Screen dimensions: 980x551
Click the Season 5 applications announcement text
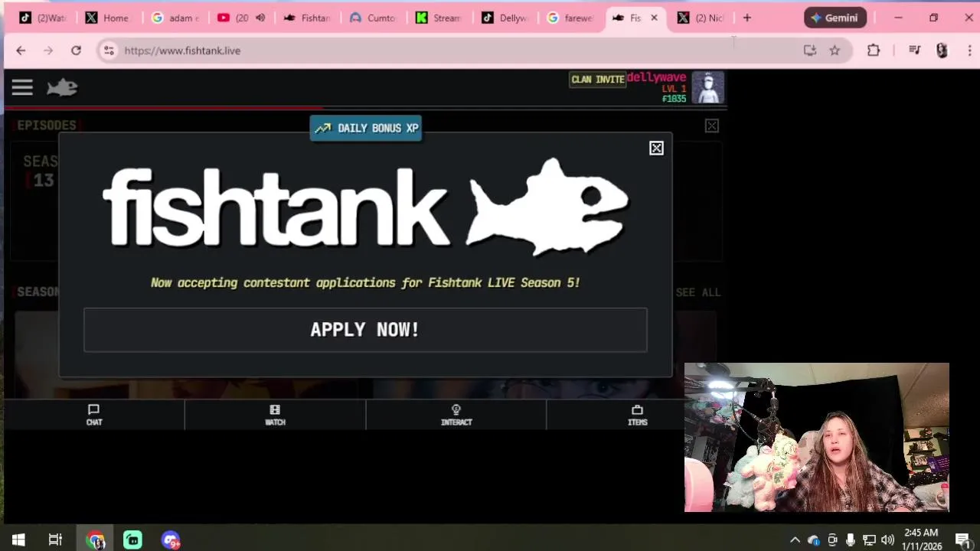click(365, 282)
